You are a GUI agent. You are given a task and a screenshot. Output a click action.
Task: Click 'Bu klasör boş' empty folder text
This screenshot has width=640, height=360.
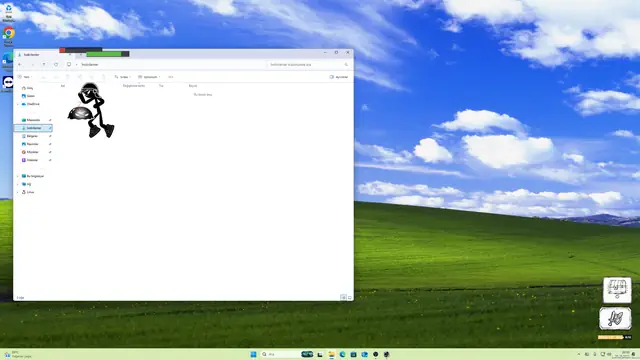[x=203, y=94]
